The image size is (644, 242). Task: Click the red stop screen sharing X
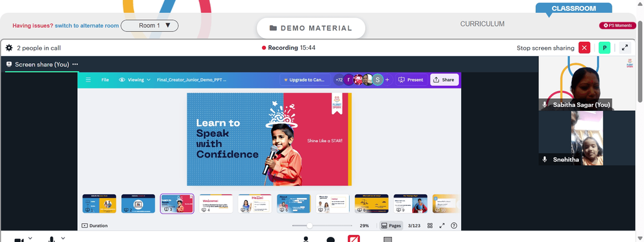(x=584, y=48)
